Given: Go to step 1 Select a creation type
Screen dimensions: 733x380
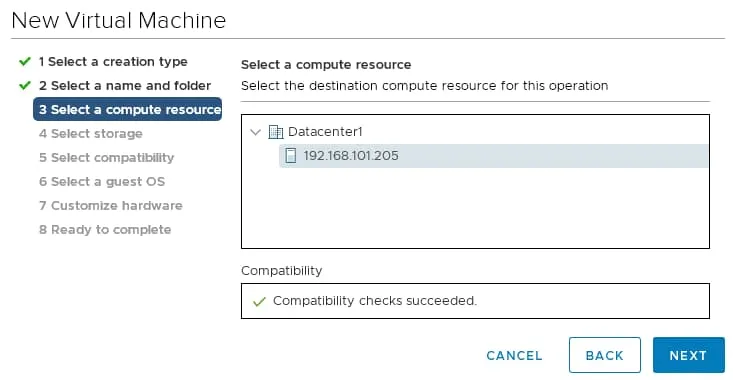Looking at the screenshot, I should coord(113,62).
